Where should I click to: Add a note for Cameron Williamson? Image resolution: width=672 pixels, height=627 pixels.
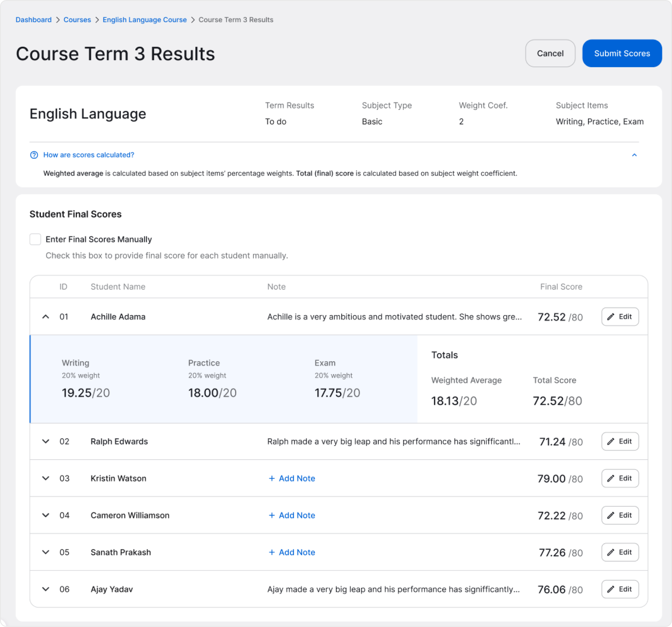coord(292,515)
